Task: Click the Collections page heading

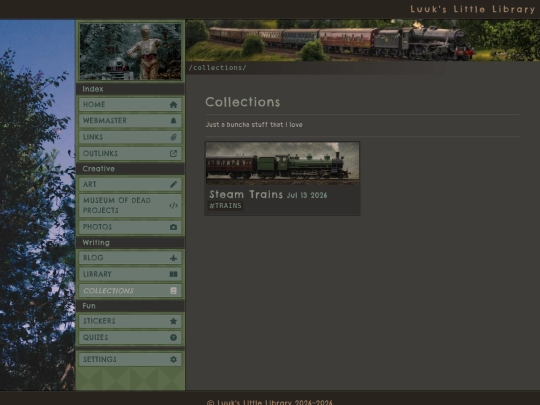Action: point(243,102)
